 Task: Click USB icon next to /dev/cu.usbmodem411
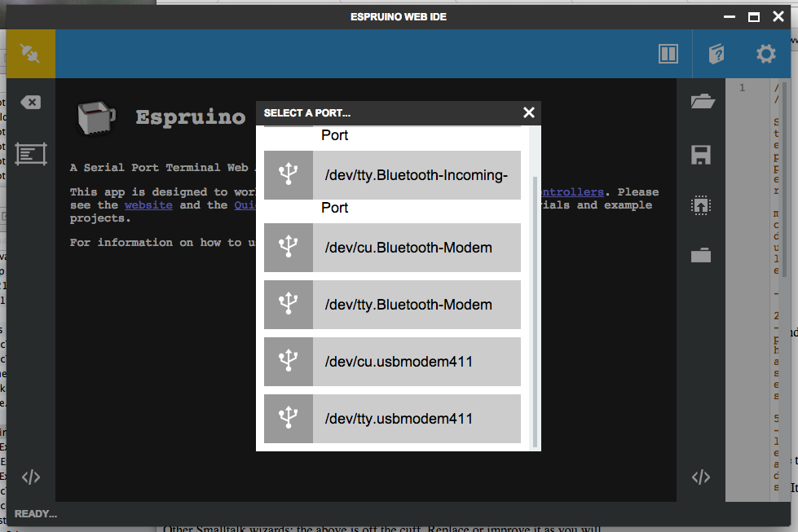(x=289, y=362)
